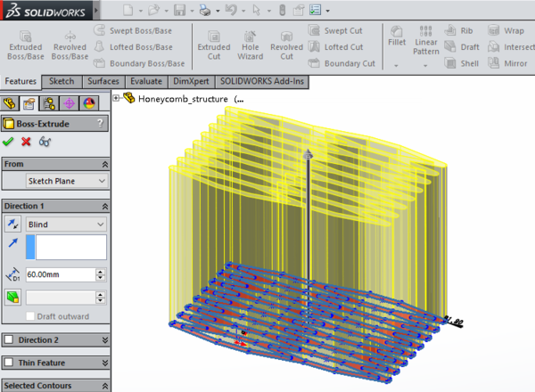Image resolution: width=535 pixels, height=392 pixels.
Task: Switch to the Evaluate tab
Action: (146, 81)
